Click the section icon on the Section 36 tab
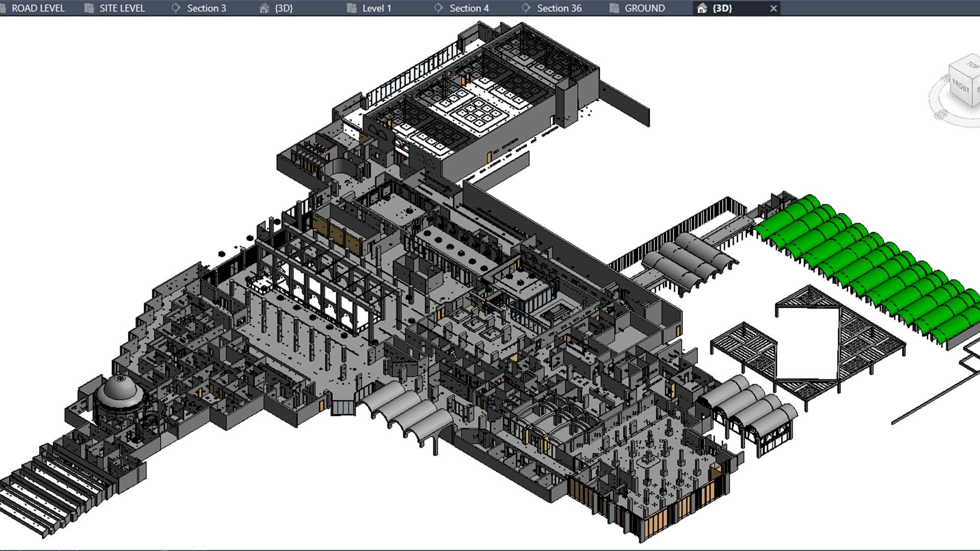 tap(526, 8)
